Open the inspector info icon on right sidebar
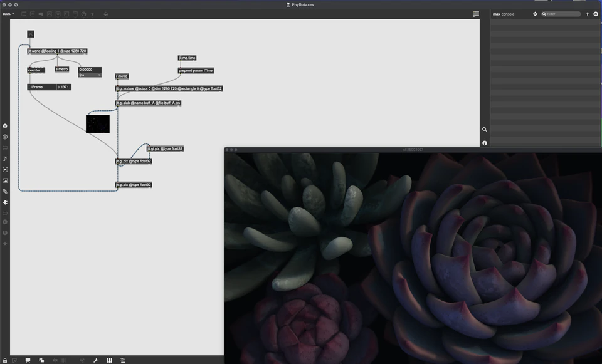Image resolution: width=602 pixels, height=364 pixels. (x=485, y=143)
